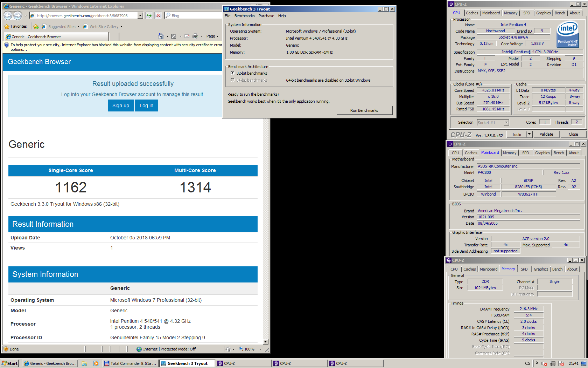Click the show desktop icon in tray

(x=584, y=363)
